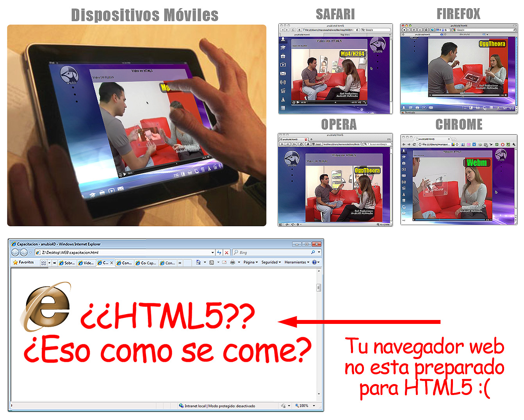Click the Chrome address bar URL
The height and width of the screenshot is (420, 524).
pos(436,144)
